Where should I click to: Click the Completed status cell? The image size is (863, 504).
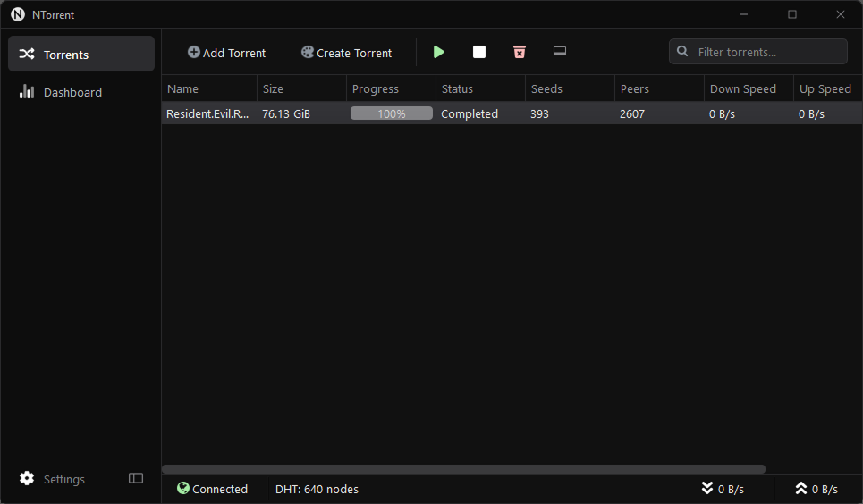[470, 113]
